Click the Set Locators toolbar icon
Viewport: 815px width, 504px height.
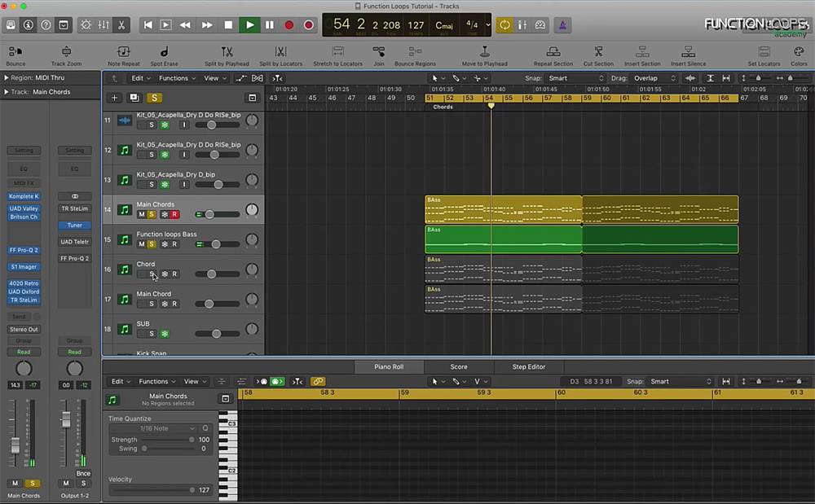tap(764, 52)
